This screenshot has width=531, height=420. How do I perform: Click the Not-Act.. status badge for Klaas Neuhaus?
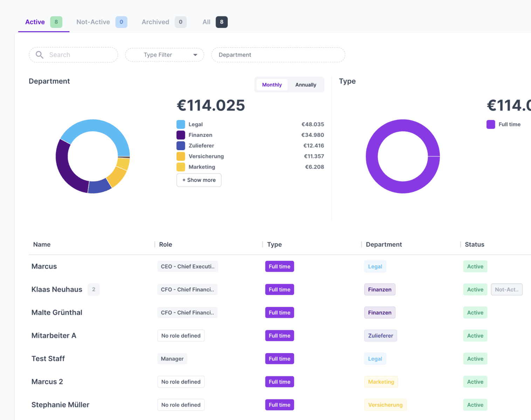click(x=506, y=289)
